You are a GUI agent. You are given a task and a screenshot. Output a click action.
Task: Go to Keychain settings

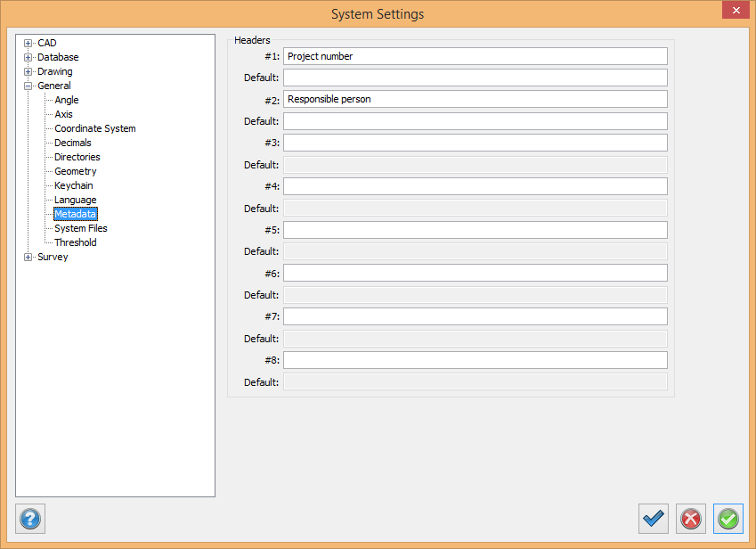tap(73, 185)
